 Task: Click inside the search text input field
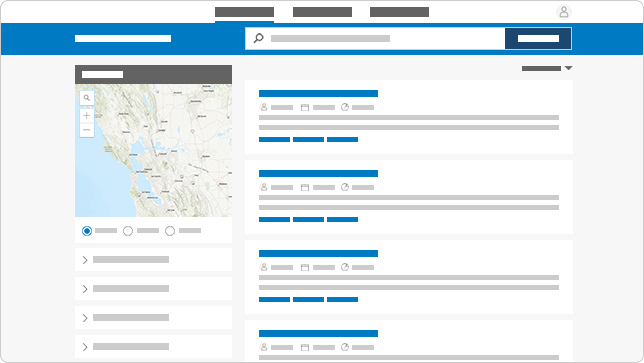375,38
